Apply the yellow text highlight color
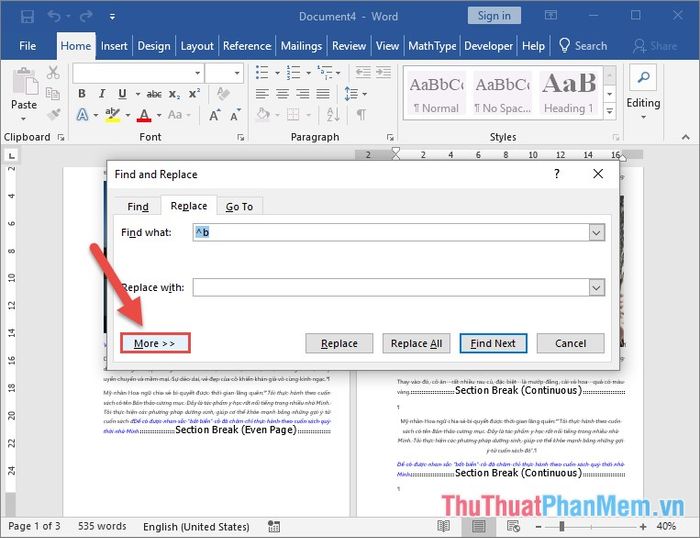The width and height of the screenshot is (700, 538). 112,115
